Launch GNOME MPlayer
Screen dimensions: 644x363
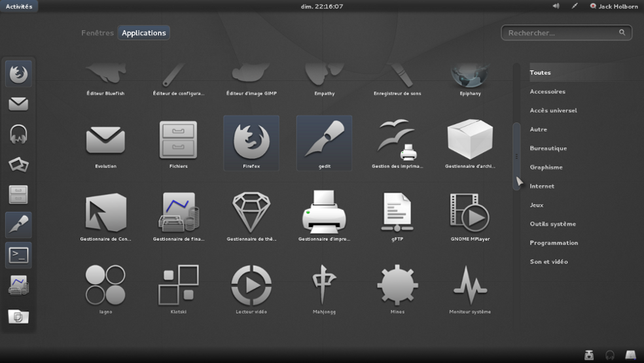tap(471, 216)
